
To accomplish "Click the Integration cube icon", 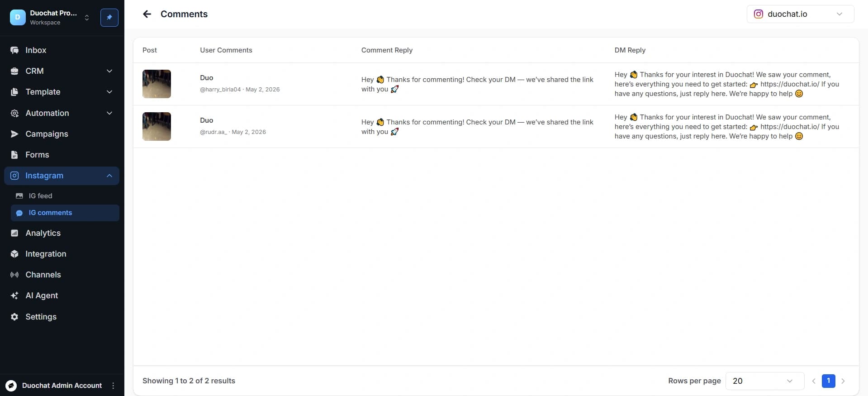I will pos(14,254).
